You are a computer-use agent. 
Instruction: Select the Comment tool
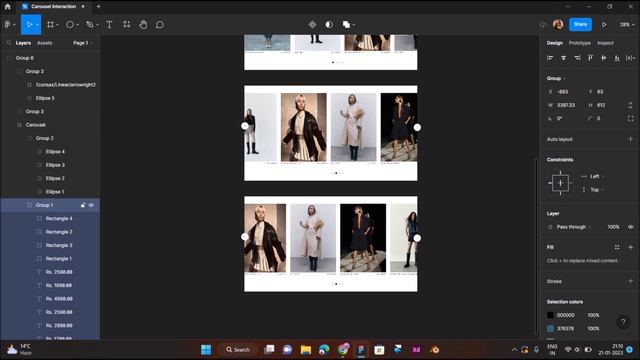pyautogui.click(x=160, y=24)
